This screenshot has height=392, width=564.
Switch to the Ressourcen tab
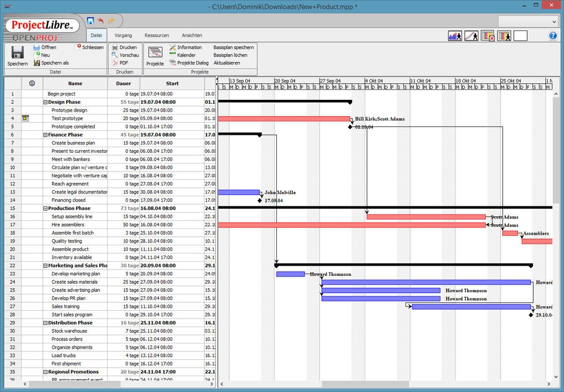coord(157,35)
